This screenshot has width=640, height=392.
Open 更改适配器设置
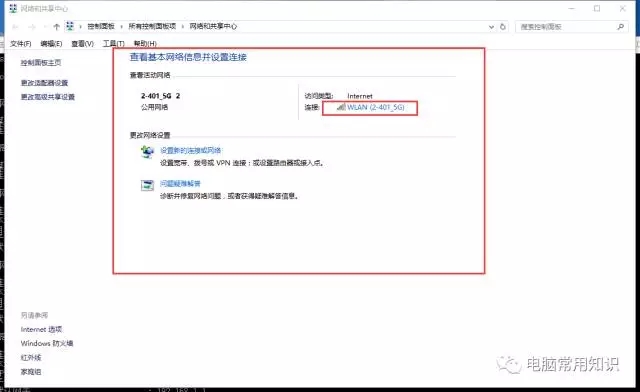[x=44, y=83]
